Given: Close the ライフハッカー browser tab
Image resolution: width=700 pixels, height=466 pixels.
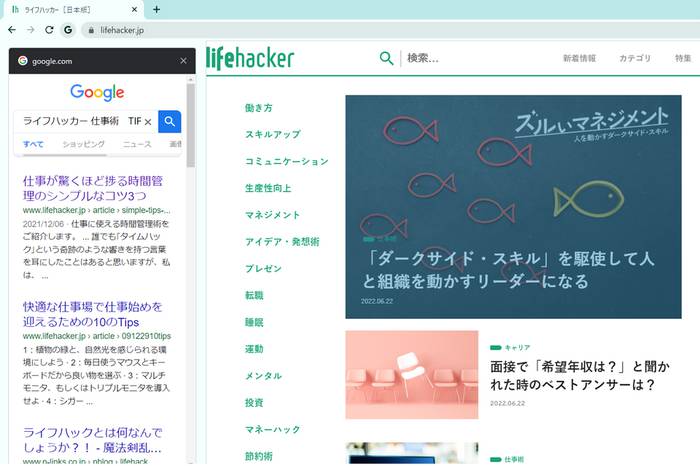Looking at the screenshot, I should (135, 9).
